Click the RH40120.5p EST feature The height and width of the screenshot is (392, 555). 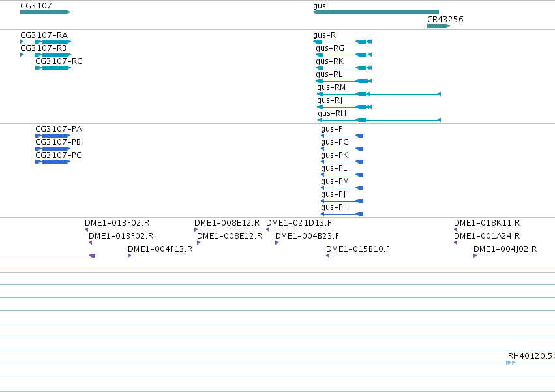click(511, 363)
